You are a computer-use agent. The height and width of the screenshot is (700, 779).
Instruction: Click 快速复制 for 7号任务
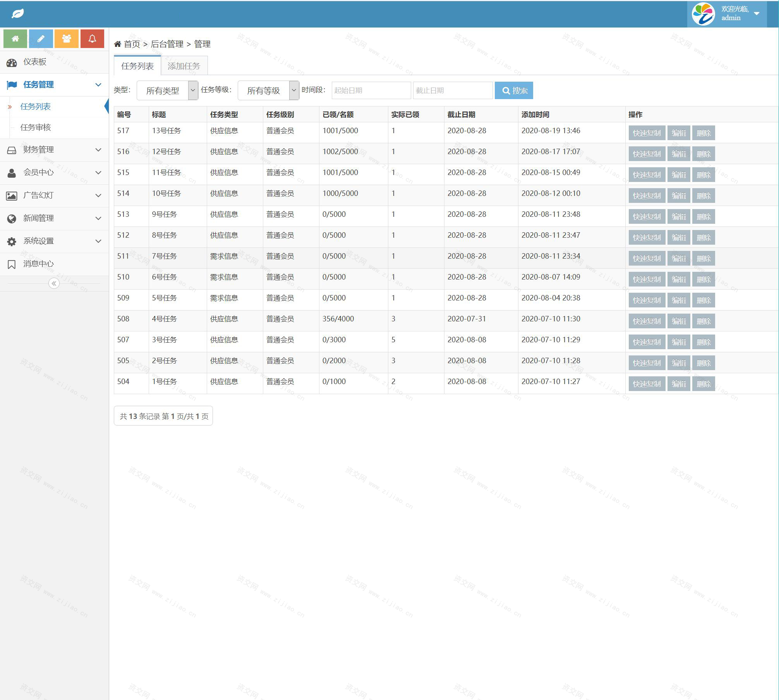[x=647, y=258]
